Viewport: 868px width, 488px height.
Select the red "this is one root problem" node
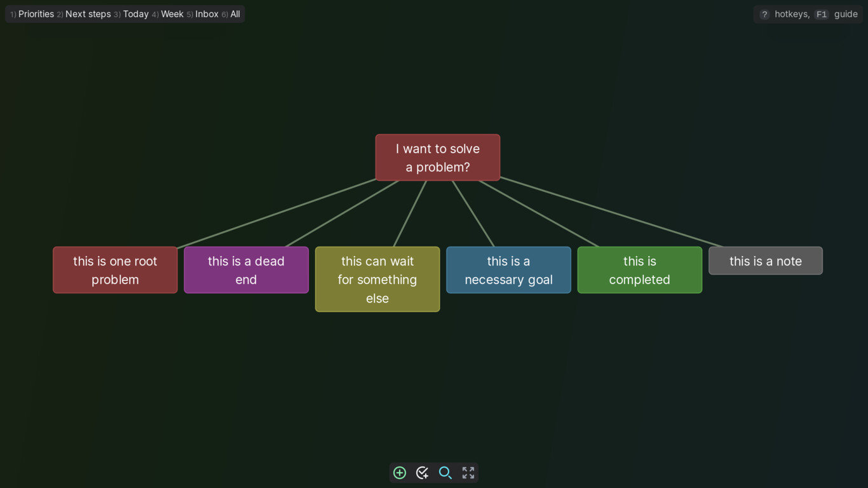point(115,270)
